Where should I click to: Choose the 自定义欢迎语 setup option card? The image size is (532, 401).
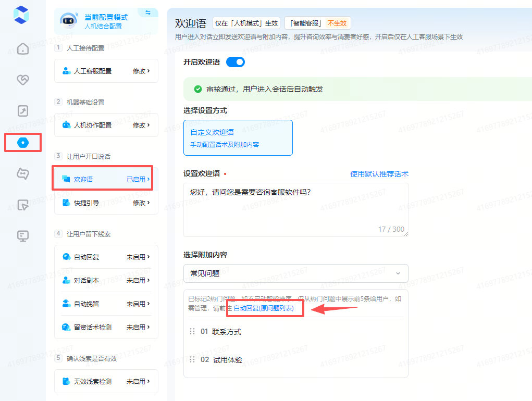point(238,137)
